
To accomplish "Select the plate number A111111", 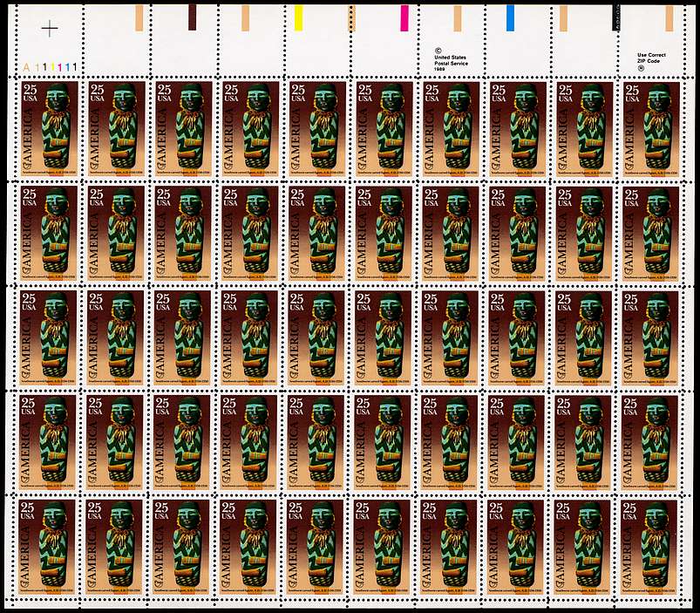I will [50, 67].
